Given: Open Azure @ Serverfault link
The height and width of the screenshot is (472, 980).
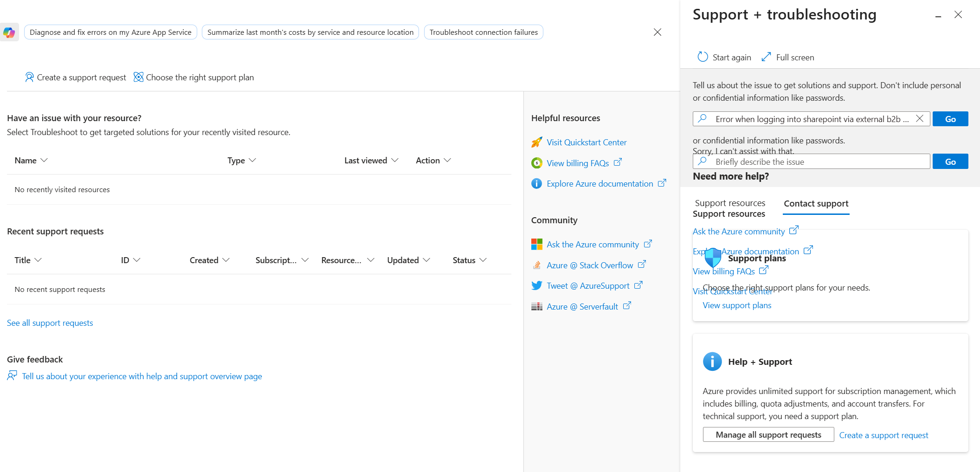Looking at the screenshot, I should [x=582, y=306].
